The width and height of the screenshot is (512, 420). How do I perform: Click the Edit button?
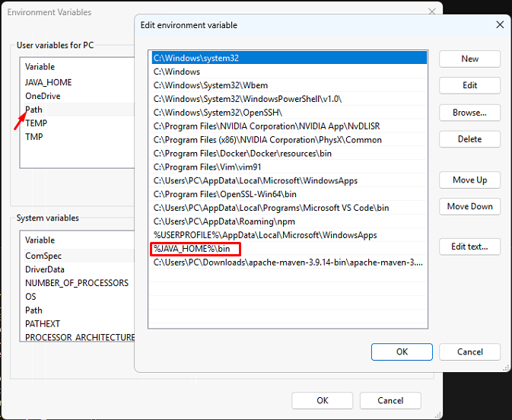[469, 85]
